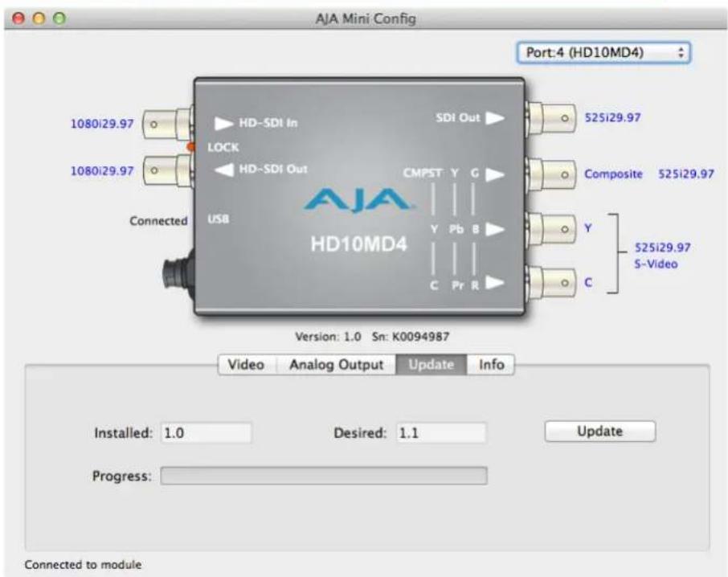Click the HD-SDI In BNC connector
This screenshot has height=577, width=728.
point(167,124)
